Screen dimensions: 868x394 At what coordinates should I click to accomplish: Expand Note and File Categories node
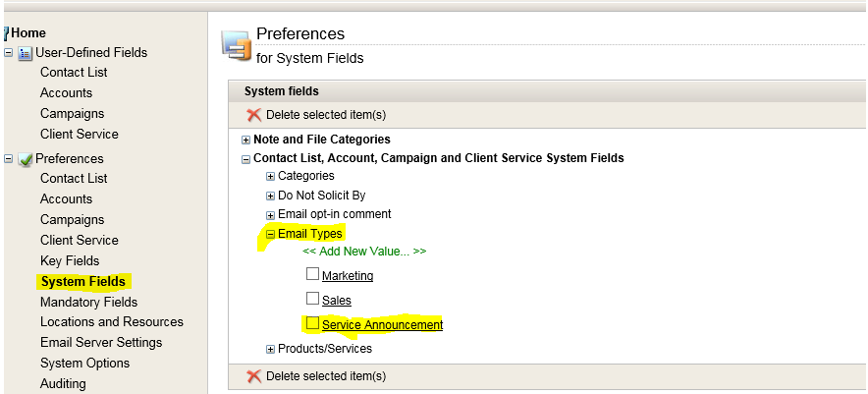(x=245, y=141)
